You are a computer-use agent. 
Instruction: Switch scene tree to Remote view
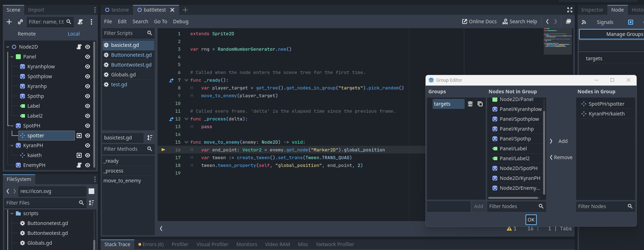tap(27, 34)
